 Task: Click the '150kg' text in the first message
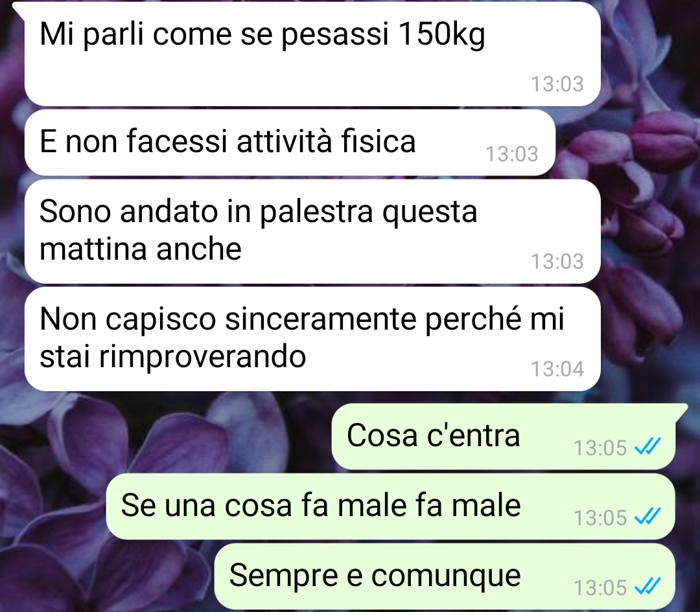click(441, 34)
